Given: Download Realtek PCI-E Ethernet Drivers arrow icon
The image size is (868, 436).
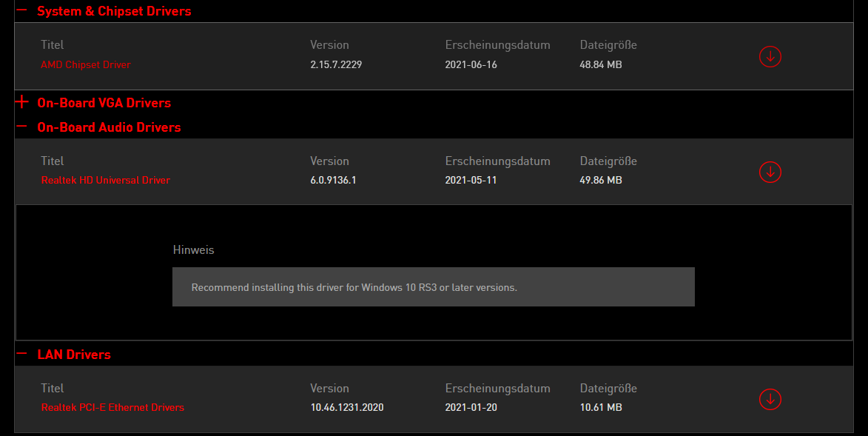Looking at the screenshot, I should pos(770,400).
